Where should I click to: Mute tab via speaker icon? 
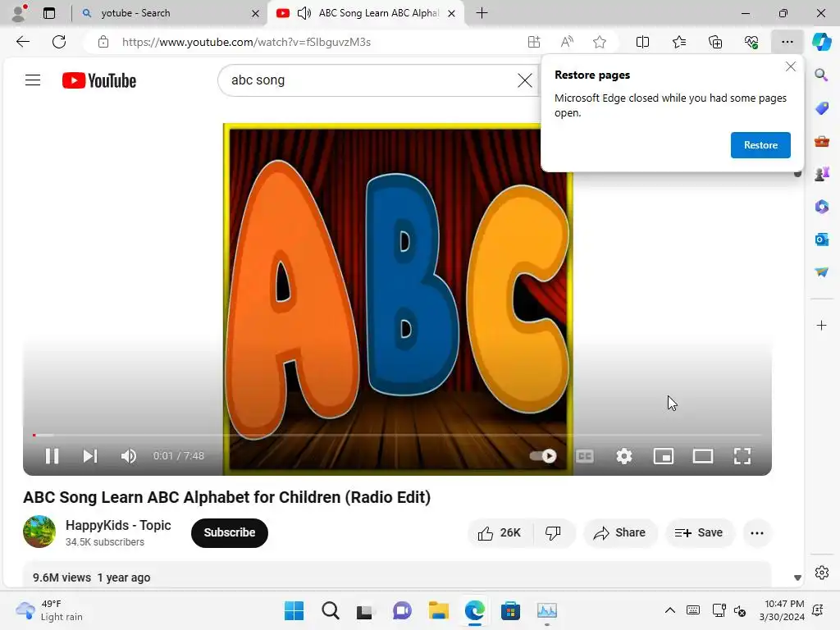tap(304, 13)
